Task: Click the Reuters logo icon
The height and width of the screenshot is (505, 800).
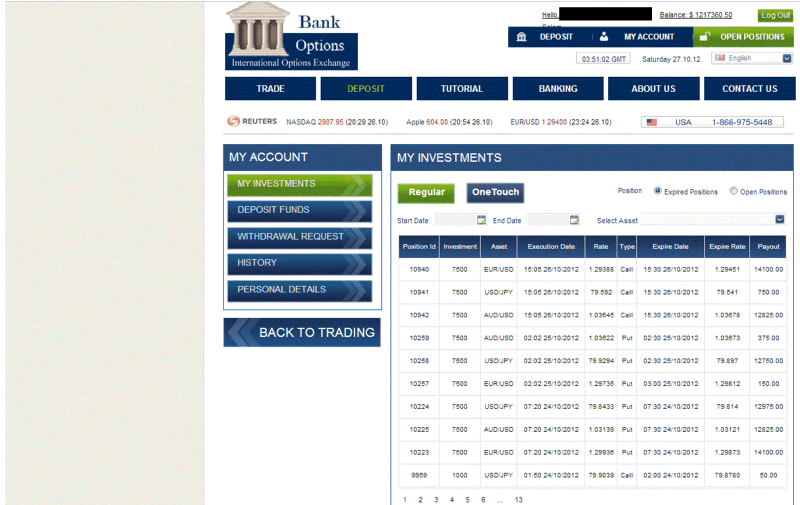Action: [x=233, y=121]
